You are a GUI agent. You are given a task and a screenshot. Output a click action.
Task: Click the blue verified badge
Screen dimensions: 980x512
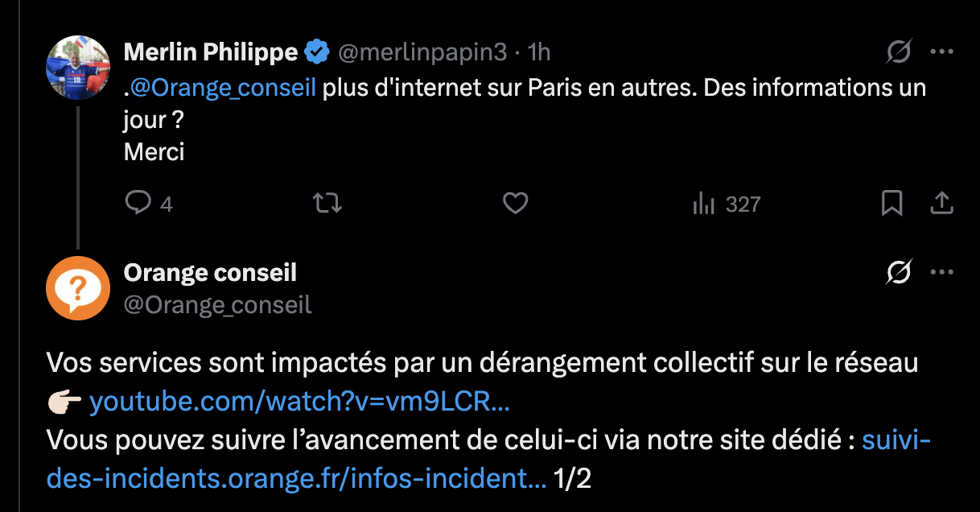317,53
